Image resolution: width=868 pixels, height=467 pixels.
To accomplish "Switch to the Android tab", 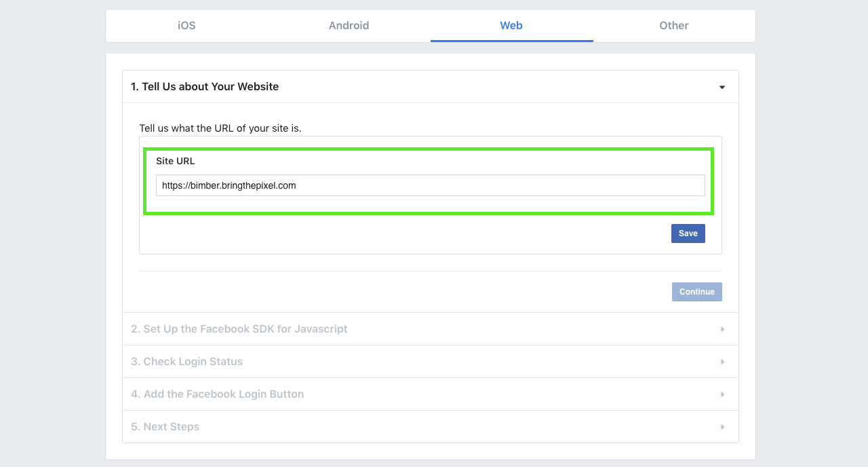I will click(349, 26).
